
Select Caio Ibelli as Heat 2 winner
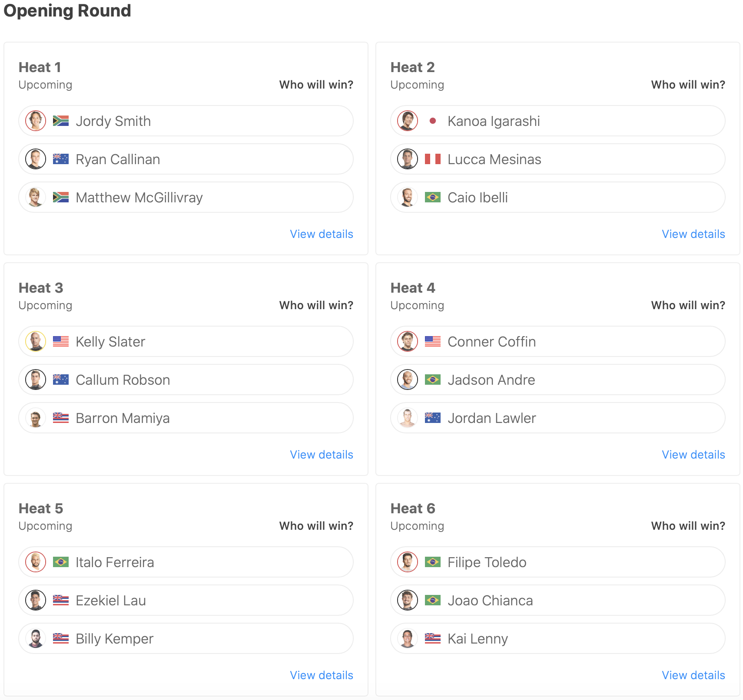click(558, 197)
